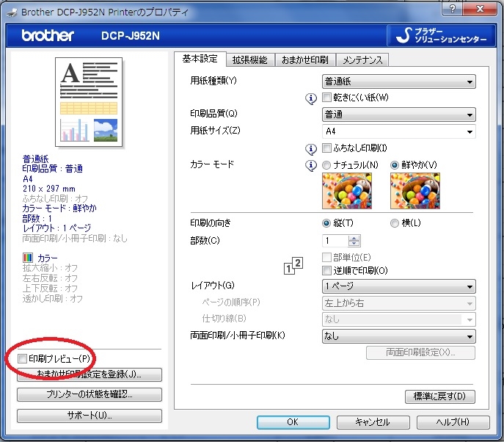Click プリンターの状態を確認 button

[90, 394]
